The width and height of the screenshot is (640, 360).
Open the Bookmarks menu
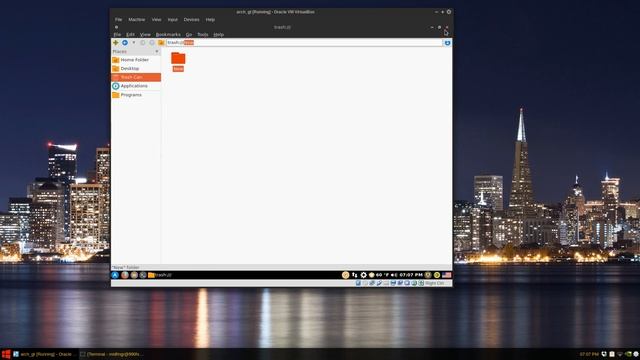click(x=168, y=35)
